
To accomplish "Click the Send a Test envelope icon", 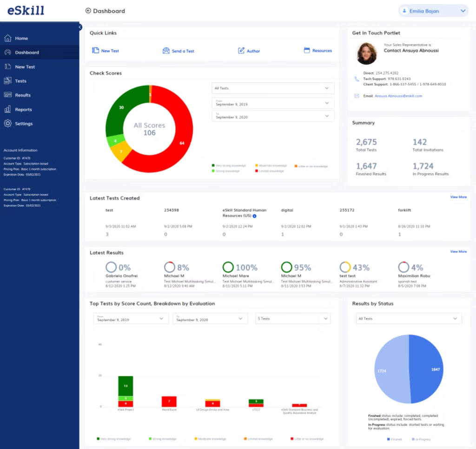I will point(166,51).
